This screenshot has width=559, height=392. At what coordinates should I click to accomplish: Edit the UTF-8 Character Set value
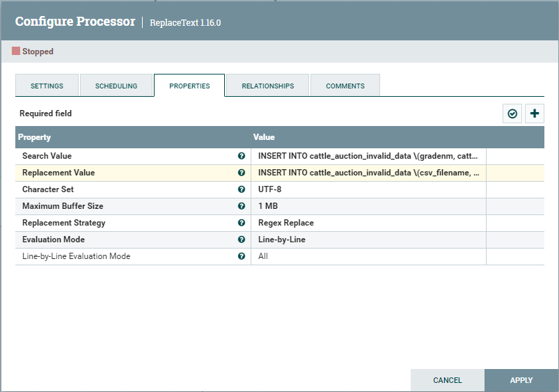tap(269, 189)
